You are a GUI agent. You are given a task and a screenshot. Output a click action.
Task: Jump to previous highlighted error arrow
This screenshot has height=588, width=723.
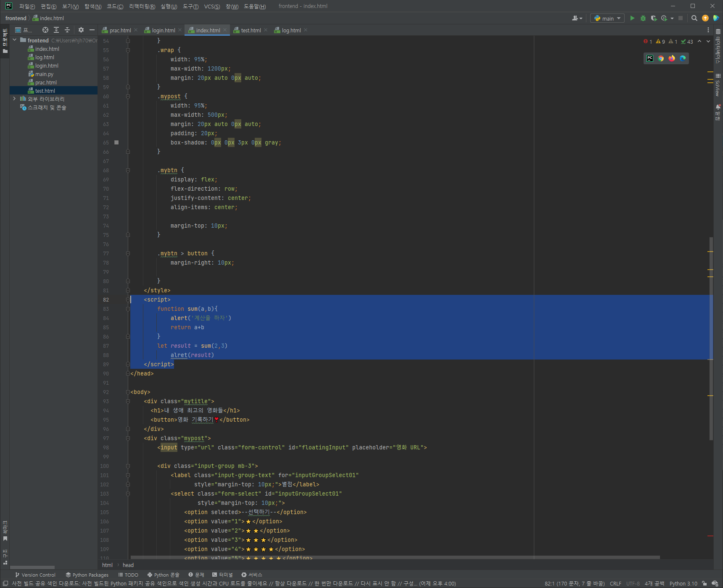(699, 41)
